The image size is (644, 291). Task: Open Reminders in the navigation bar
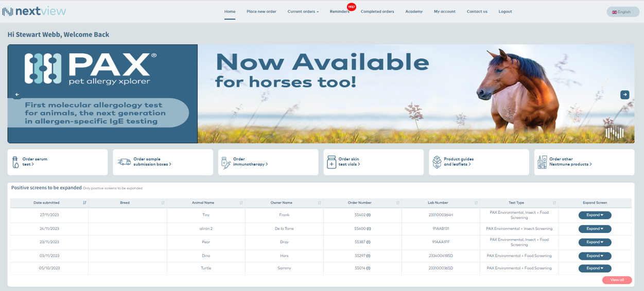tap(339, 11)
